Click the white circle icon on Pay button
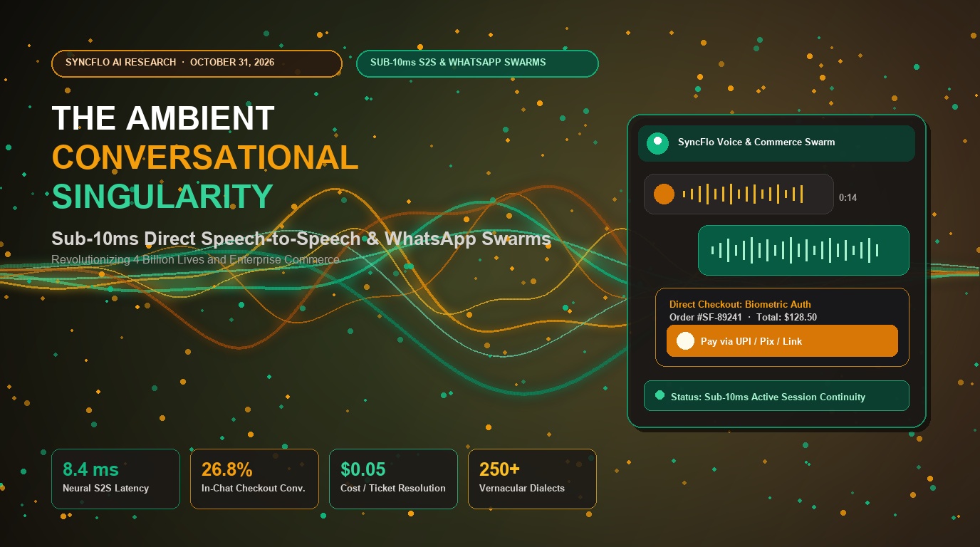Viewport: 980px width, 547px height. pos(685,341)
